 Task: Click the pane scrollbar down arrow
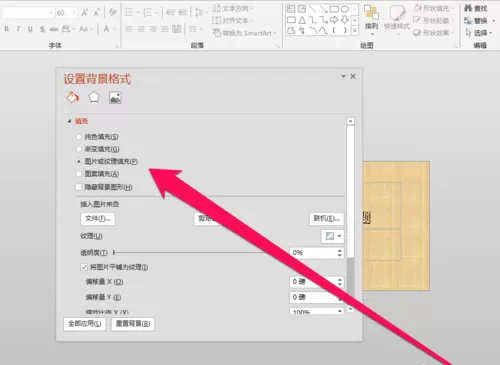point(350,309)
